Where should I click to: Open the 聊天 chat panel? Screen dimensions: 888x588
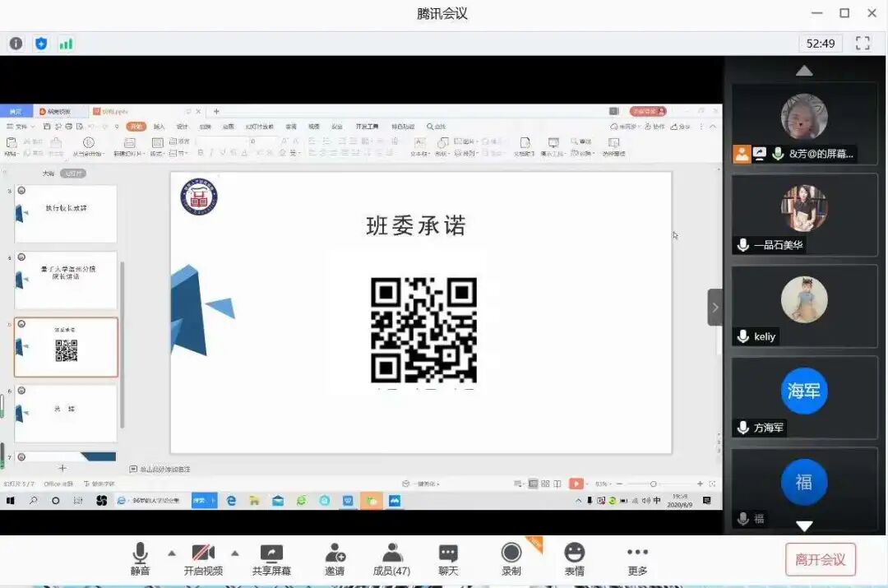click(x=448, y=558)
